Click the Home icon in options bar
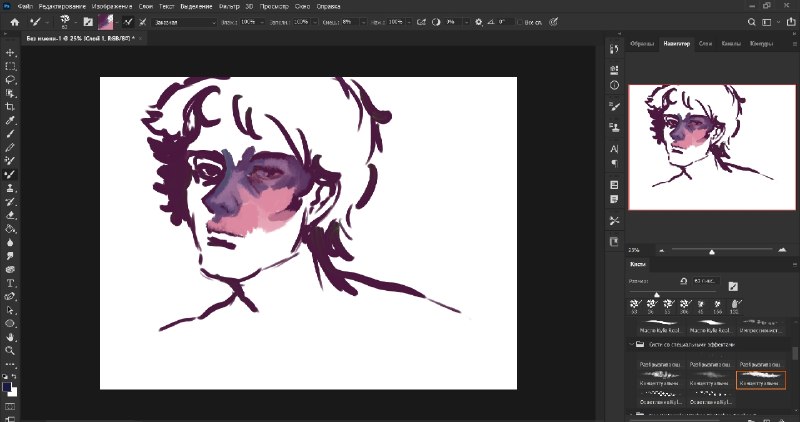Viewport: 800px width, 422px height. (x=15, y=22)
